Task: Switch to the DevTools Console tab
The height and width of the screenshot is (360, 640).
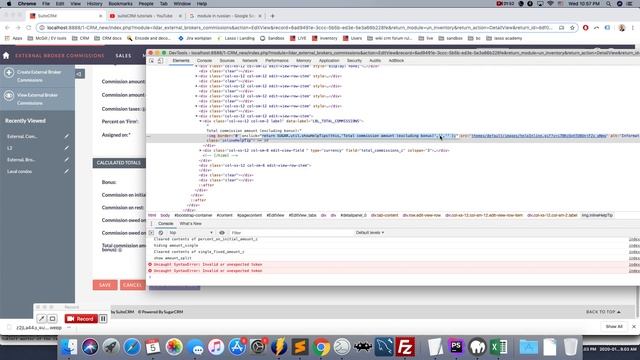Action: point(204,60)
